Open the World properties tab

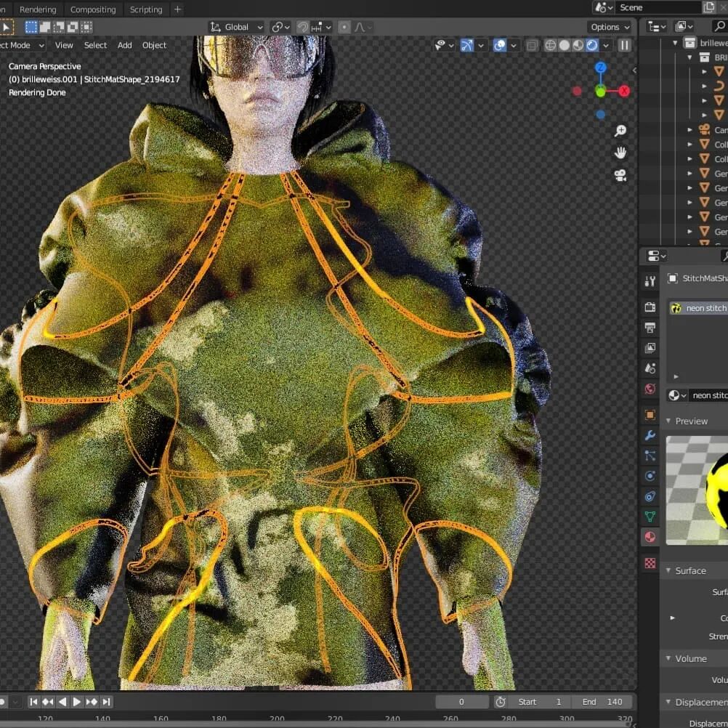pyautogui.click(x=650, y=389)
